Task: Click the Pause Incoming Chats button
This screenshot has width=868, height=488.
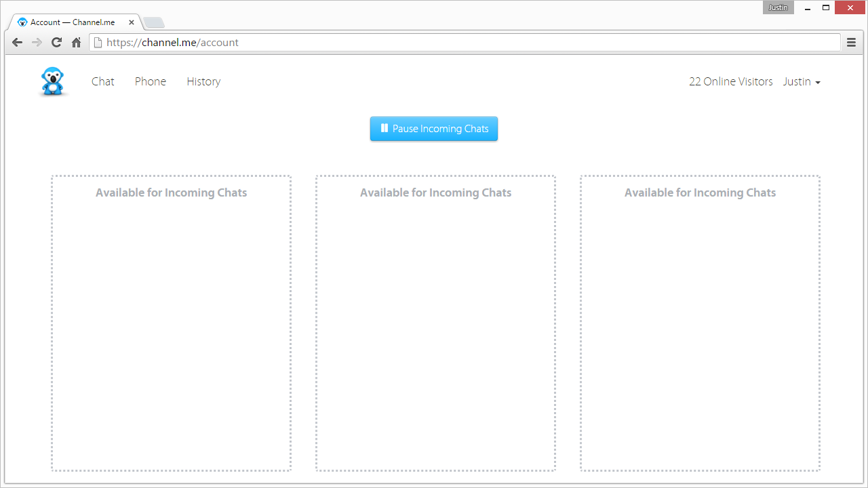Action: 434,129
